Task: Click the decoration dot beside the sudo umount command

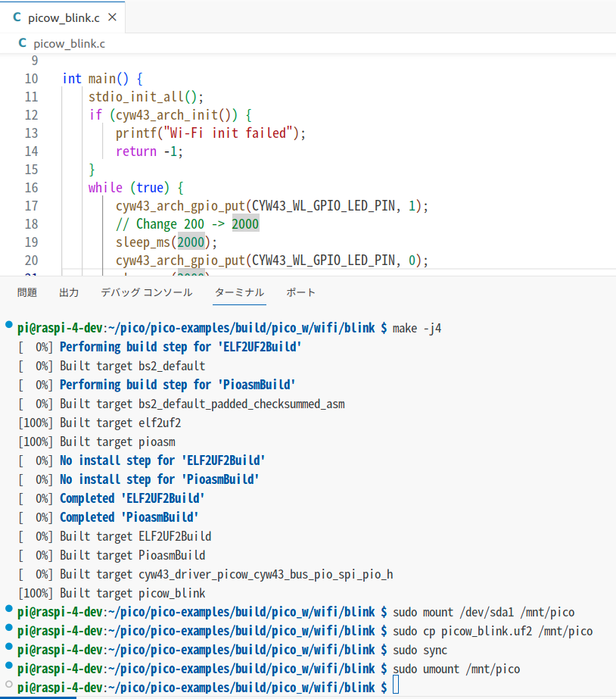Action: pyautogui.click(x=8, y=667)
